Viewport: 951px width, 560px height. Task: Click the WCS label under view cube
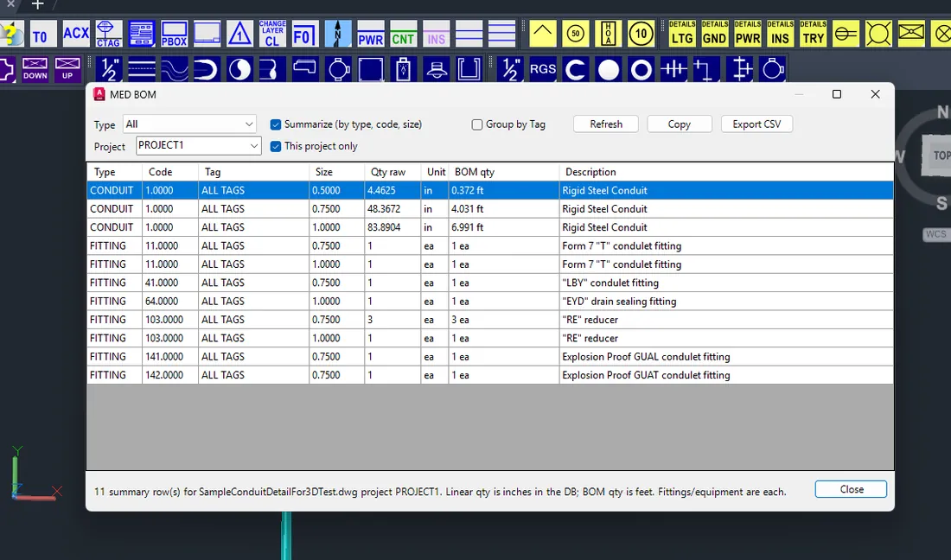pyautogui.click(x=935, y=234)
